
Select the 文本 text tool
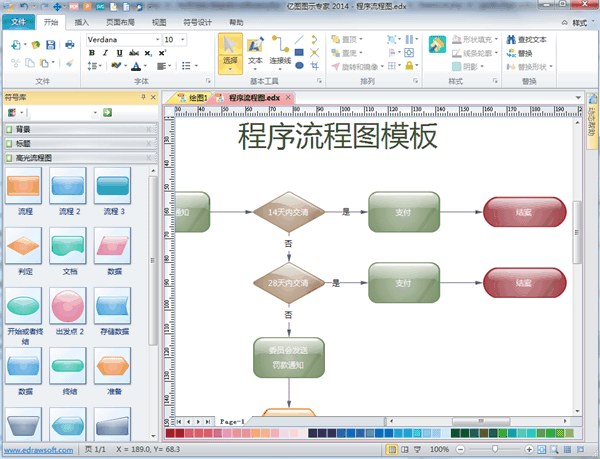point(255,52)
